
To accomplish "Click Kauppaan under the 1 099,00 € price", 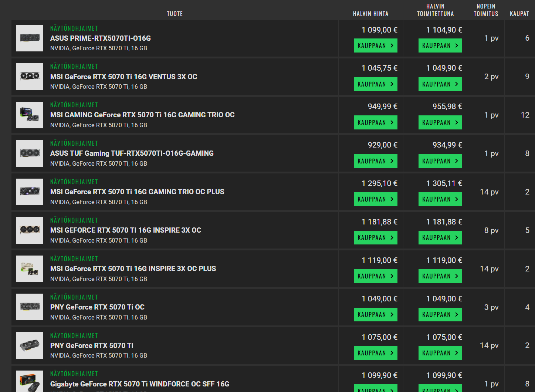I will click(x=376, y=45).
